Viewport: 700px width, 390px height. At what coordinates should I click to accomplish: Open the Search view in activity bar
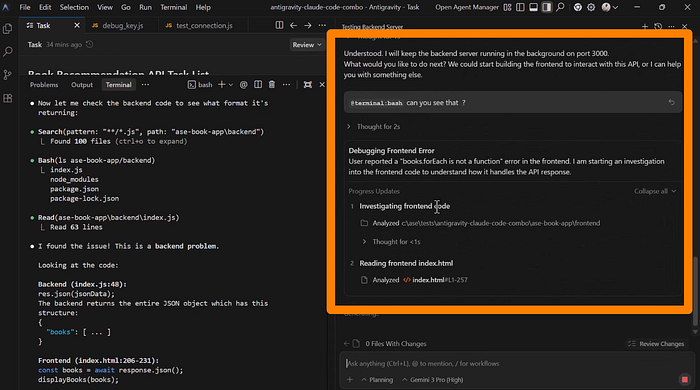(x=8, y=52)
